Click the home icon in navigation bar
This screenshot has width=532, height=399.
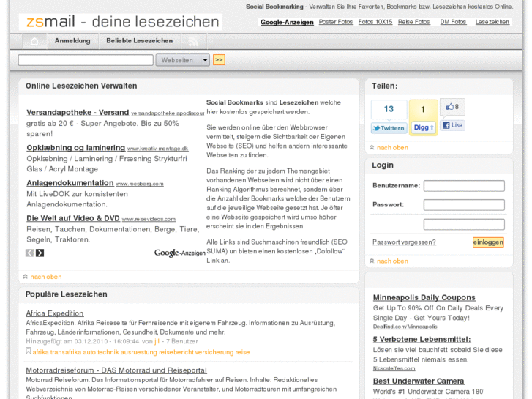[x=34, y=41]
